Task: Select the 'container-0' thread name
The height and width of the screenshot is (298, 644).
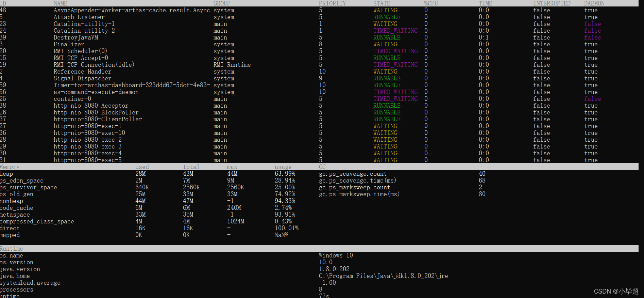Action: pos(72,99)
